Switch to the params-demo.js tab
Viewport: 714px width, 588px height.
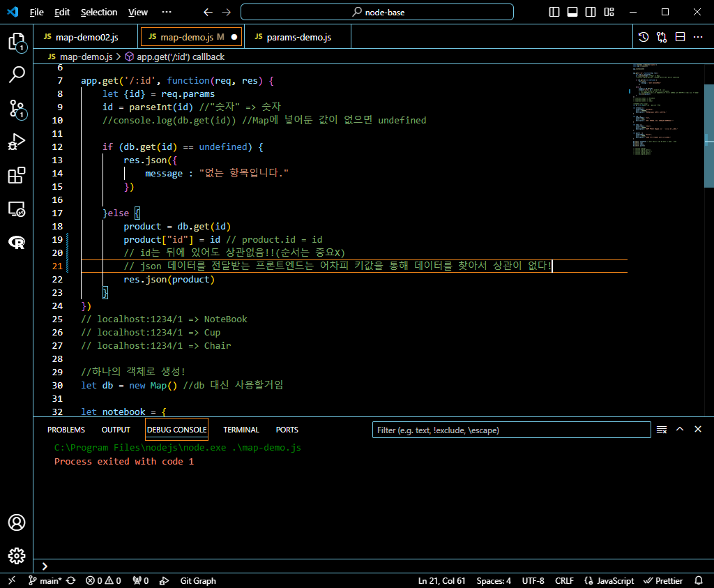[x=298, y=37]
